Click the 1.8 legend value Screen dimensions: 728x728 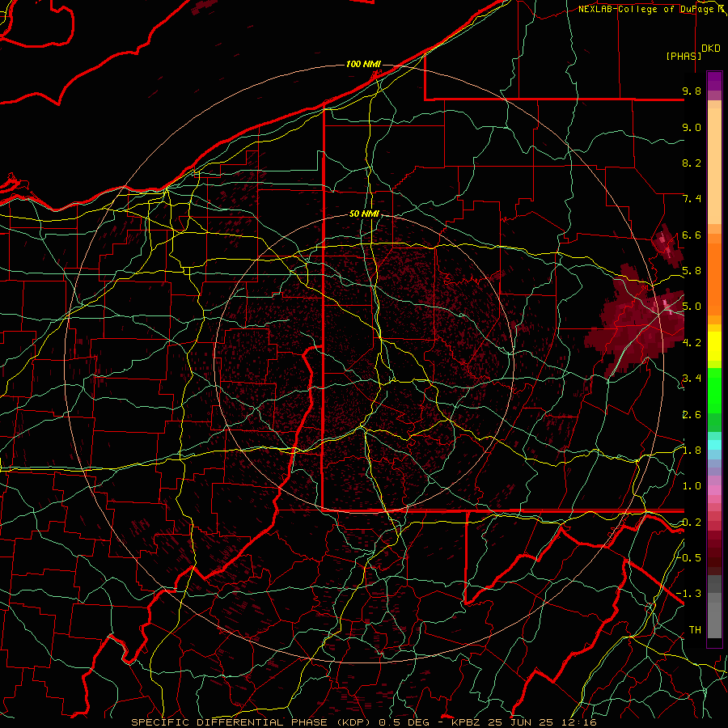pos(692,451)
